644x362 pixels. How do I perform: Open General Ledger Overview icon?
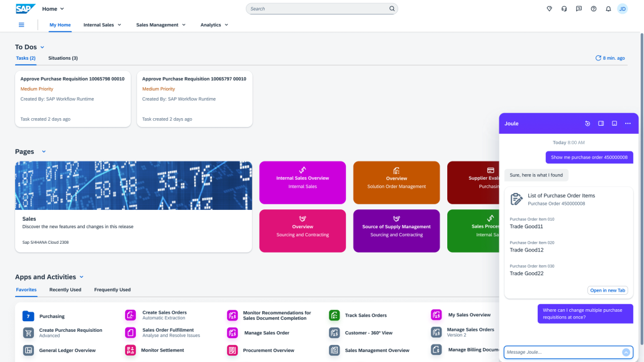pyautogui.click(x=28, y=350)
